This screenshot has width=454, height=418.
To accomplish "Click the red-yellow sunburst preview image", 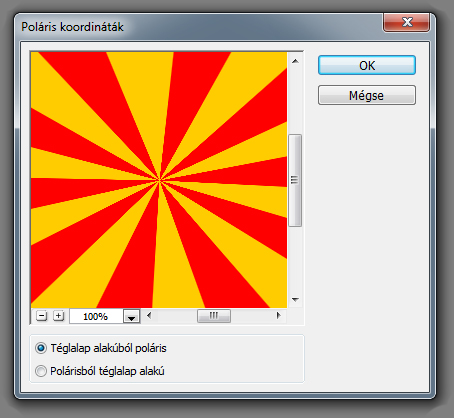I will pos(159,180).
